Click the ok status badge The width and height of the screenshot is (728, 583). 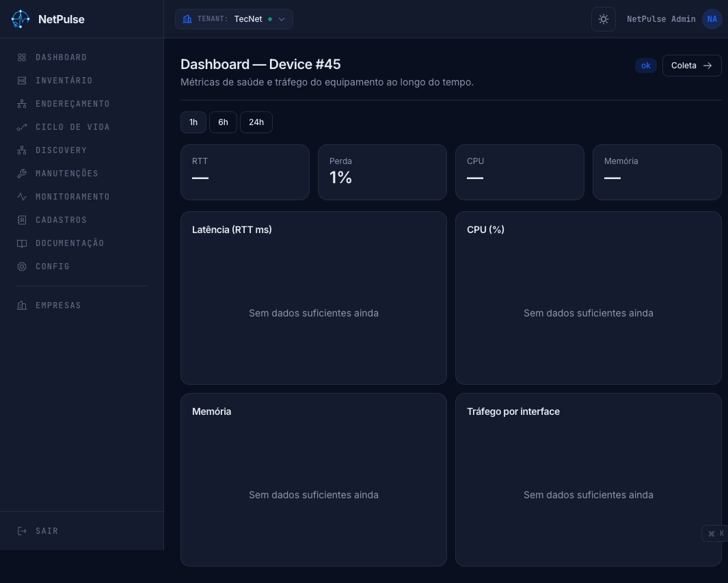[x=646, y=66]
